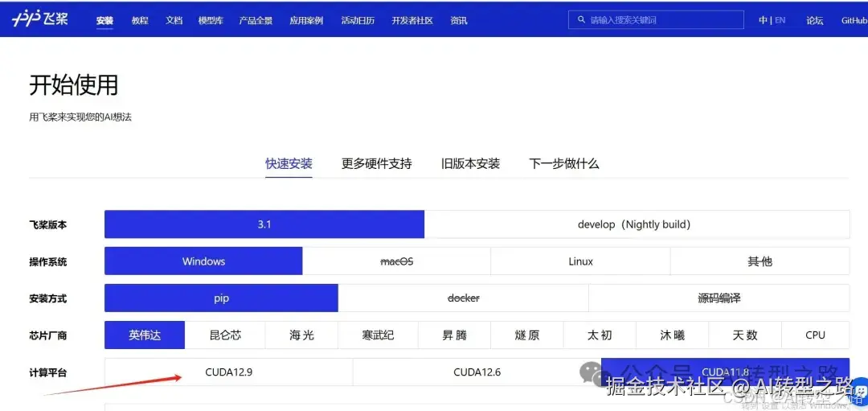
Task: Select chip vendor 海光
Action: pyautogui.click(x=301, y=335)
